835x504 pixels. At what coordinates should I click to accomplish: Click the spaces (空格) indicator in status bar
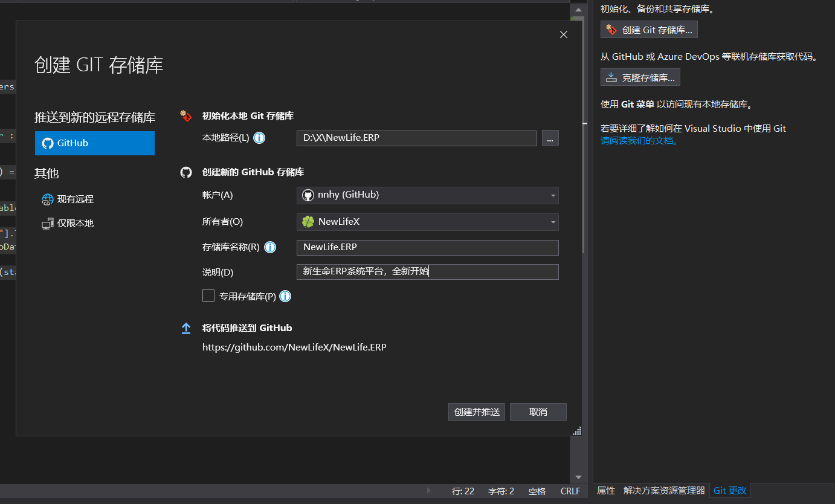[x=537, y=491]
